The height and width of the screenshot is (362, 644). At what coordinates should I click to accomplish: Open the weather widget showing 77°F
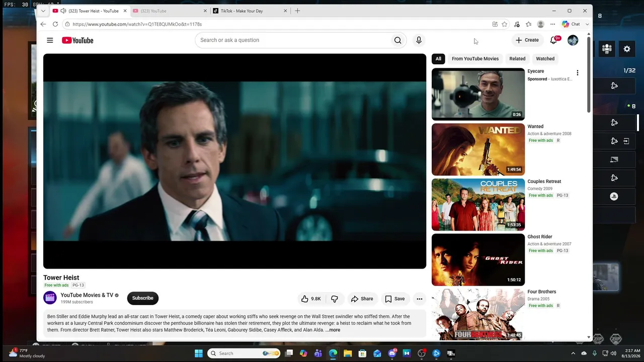point(28,353)
